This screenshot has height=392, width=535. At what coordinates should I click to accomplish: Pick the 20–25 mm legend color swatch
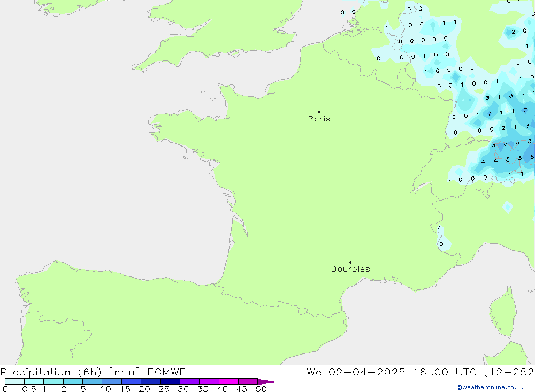151,381
